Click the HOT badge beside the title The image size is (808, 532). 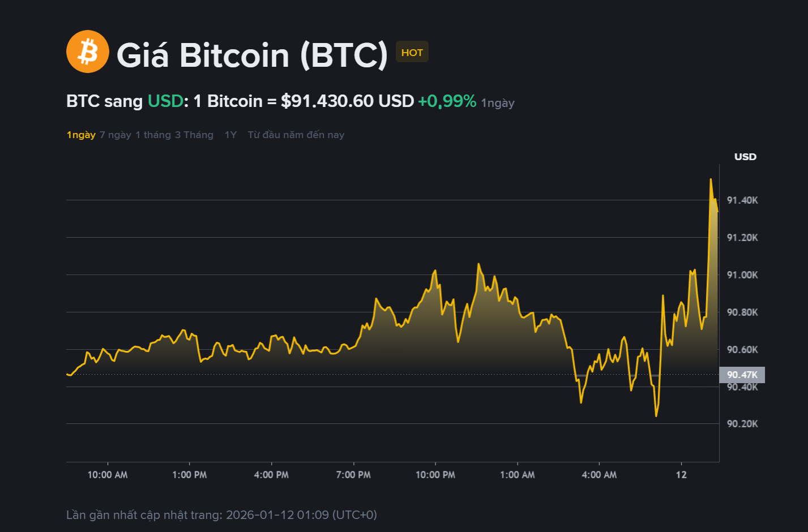(412, 52)
